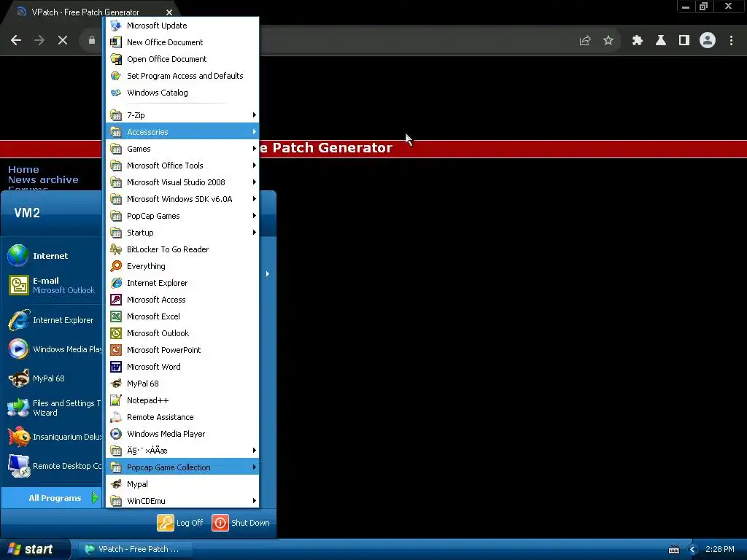Launch New Office Document

tap(182, 42)
